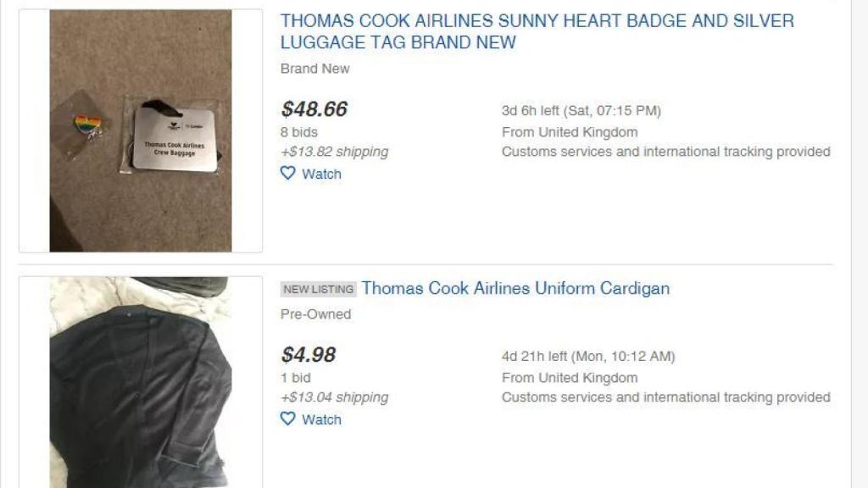Click the NEW LISTING badge
This screenshot has width=868, height=488.
pyautogui.click(x=319, y=289)
